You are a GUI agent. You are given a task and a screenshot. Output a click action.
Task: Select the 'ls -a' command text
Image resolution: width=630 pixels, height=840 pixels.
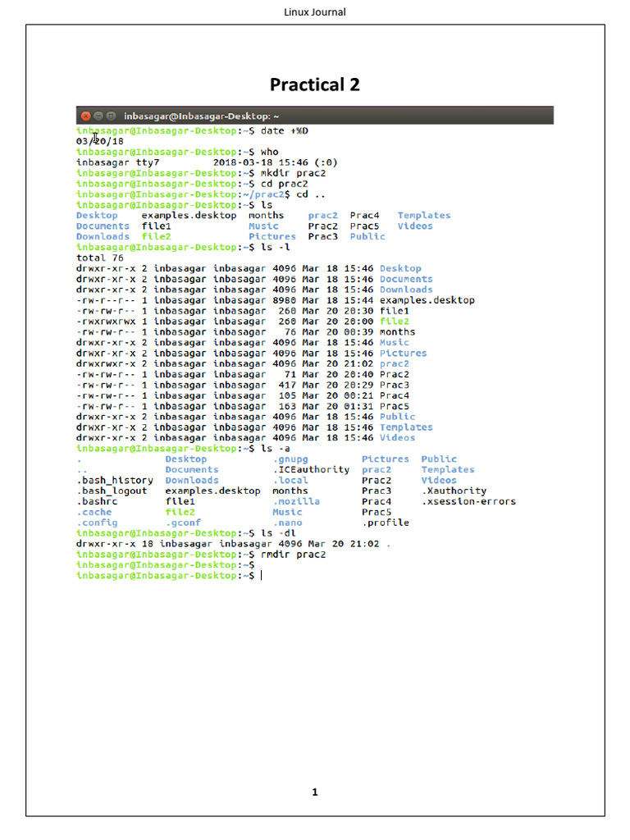(276, 449)
